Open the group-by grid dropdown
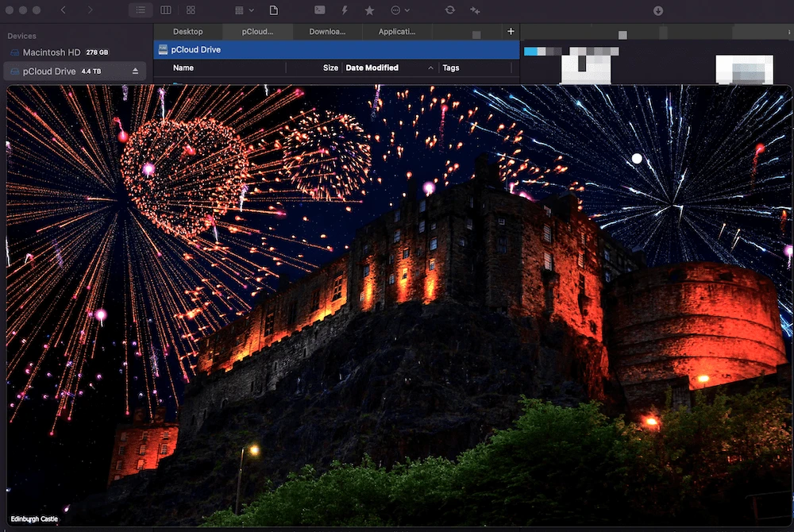This screenshot has width=794, height=532. pyautogui.click(x=244, y=10)
